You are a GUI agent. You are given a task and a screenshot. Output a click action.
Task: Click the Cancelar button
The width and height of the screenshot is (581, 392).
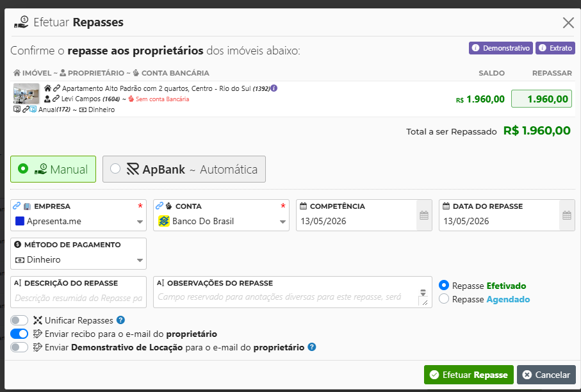(x=546, y=375)
